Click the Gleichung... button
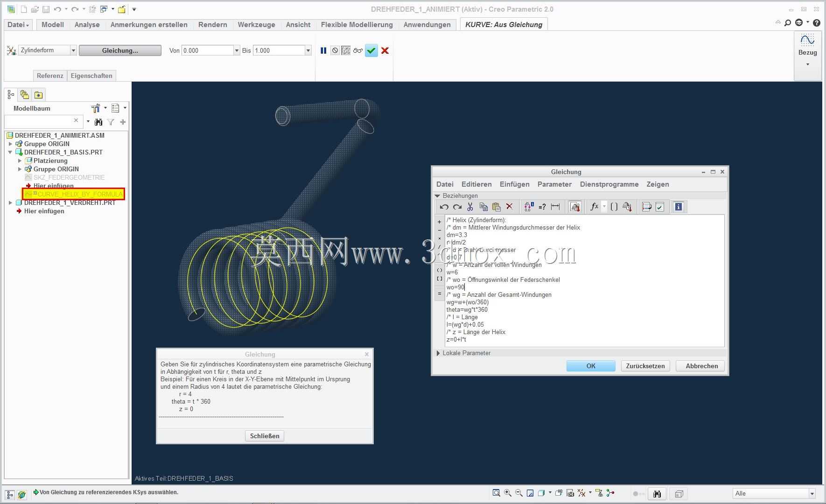Image resolution: width=826 pixels, height=504 pixels. point(120,50)
